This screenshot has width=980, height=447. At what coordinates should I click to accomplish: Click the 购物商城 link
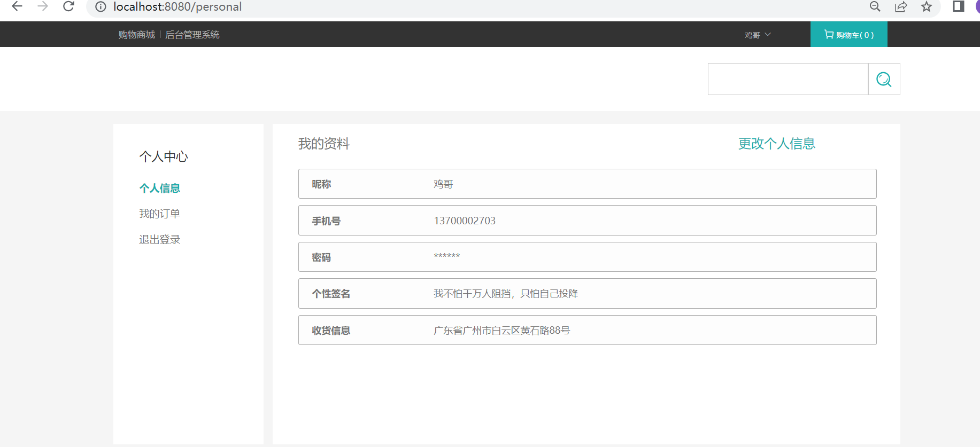137,35
